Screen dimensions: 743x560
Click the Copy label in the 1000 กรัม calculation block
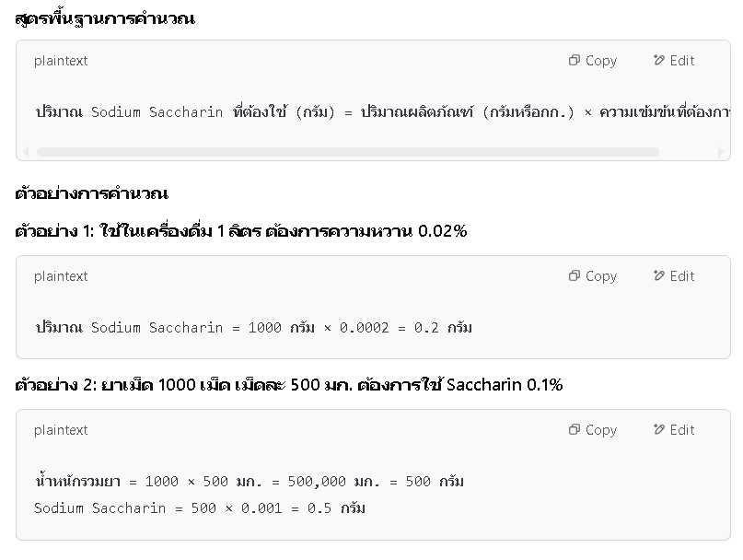[x=601, y=276]
